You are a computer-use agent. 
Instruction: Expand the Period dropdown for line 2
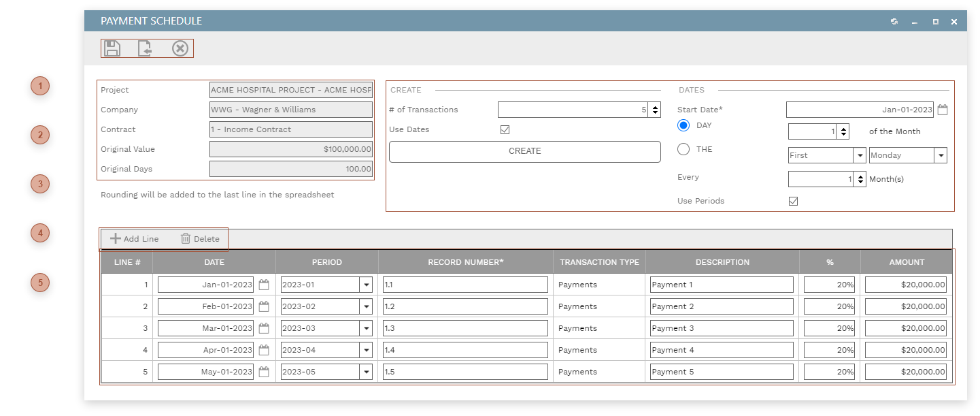click(366, 306)
